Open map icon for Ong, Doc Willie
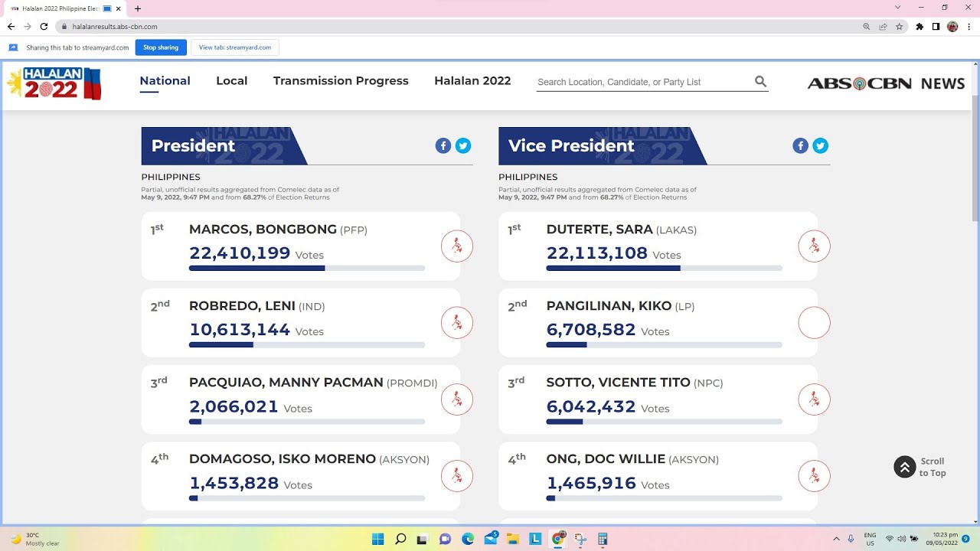Screen dimensions: 980x551 (x=814, y=476)
